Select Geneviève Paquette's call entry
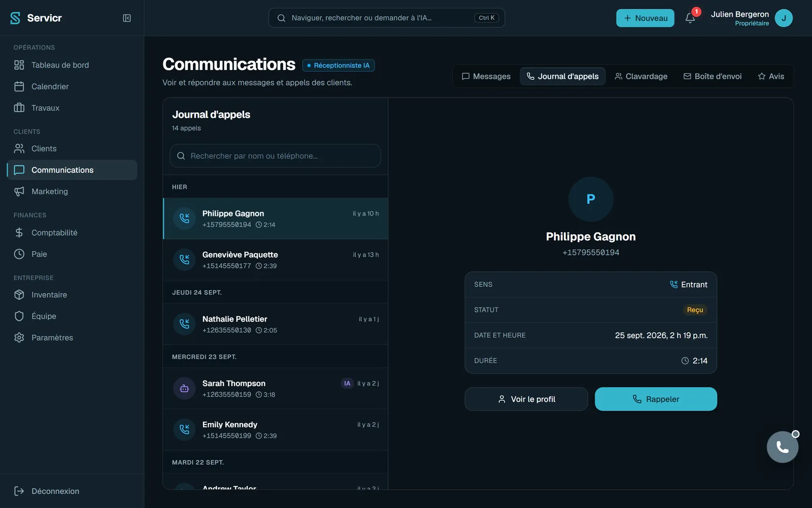 (x=276, y=260)
